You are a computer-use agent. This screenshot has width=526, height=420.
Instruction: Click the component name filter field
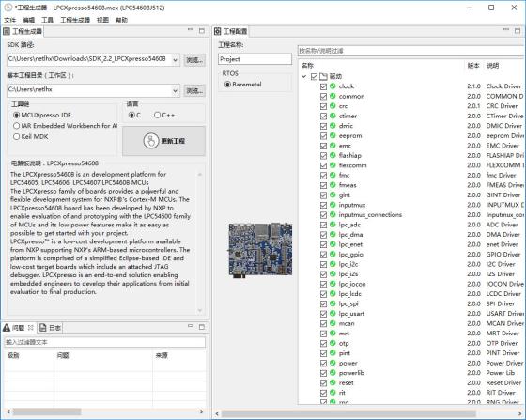tap(411, 51)
